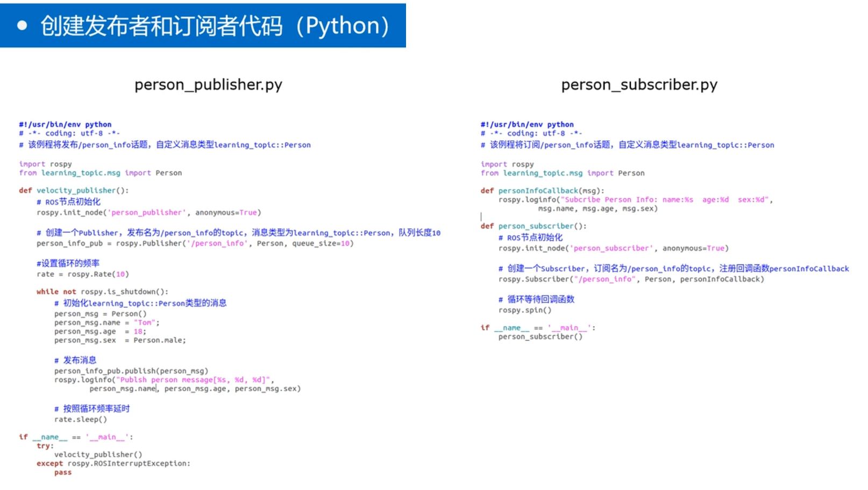Click the '# 发布消息' comment
Screen dimensions: 868x490
click(75, 360)
